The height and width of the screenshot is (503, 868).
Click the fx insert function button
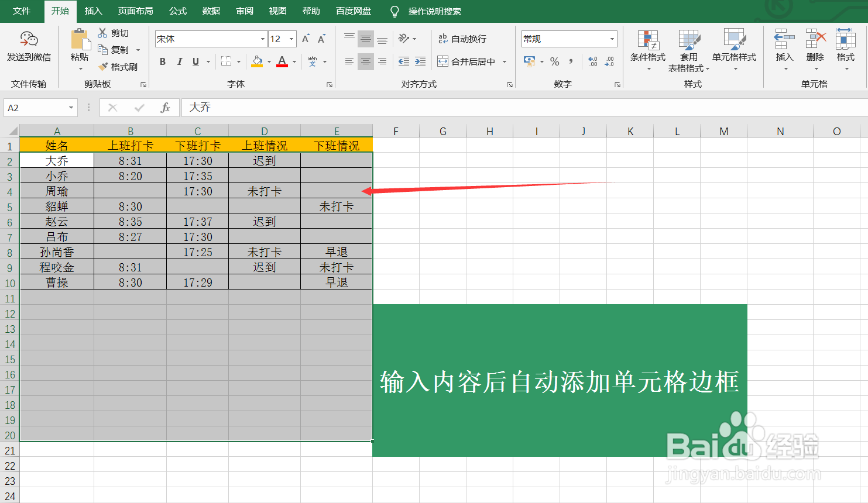(x=165, y=107)
